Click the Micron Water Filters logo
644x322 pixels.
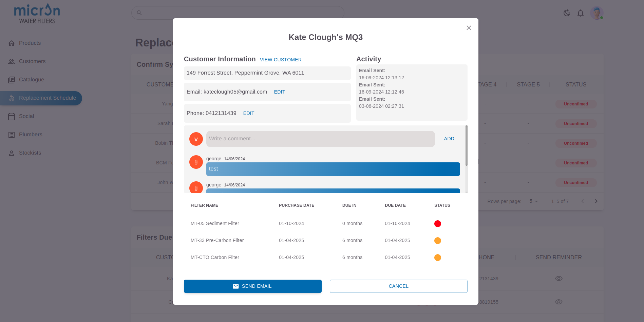click(37, 14)
